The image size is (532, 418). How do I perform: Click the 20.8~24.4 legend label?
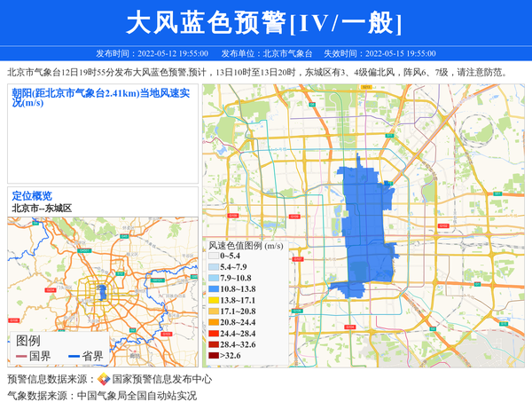click(238, 322)
